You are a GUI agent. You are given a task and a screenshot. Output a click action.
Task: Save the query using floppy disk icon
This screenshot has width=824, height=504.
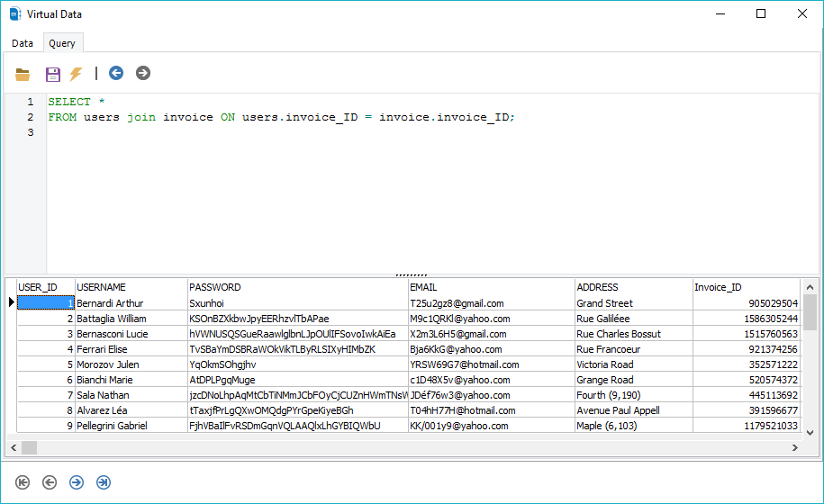coord(53,74)
